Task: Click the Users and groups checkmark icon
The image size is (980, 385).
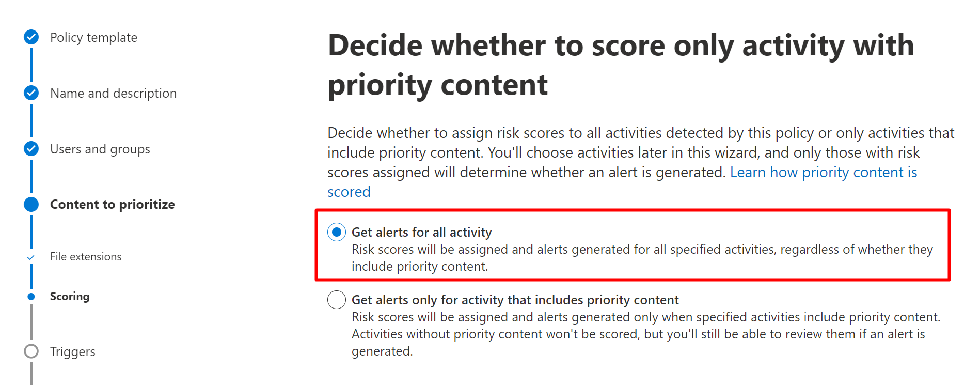Action: (31, 149)
